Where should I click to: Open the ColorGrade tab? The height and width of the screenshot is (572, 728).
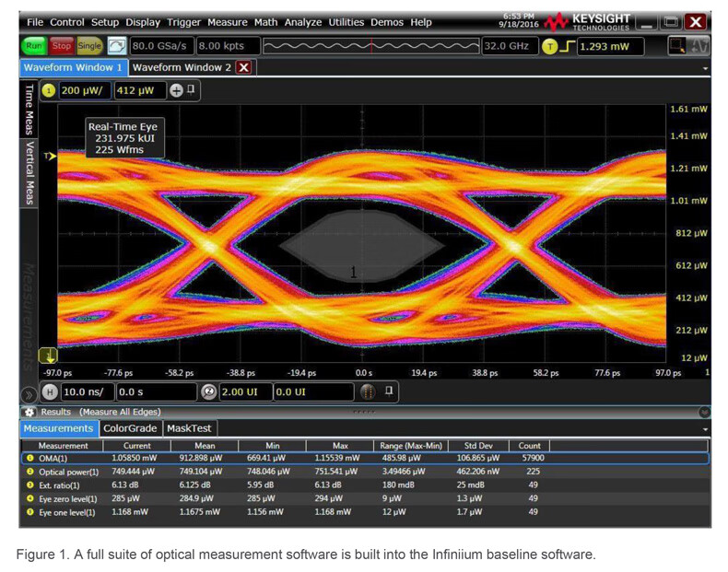[x=129, y=428]
